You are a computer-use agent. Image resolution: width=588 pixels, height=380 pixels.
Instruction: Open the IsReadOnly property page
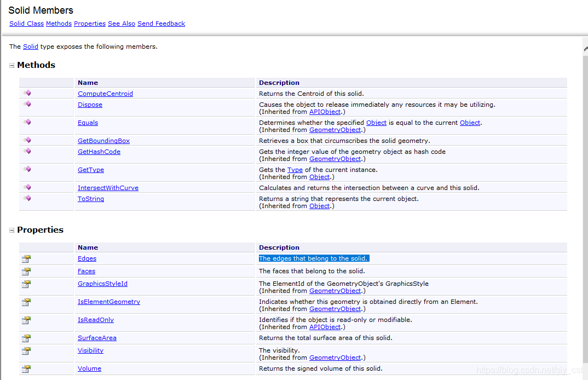coord(96,320)
